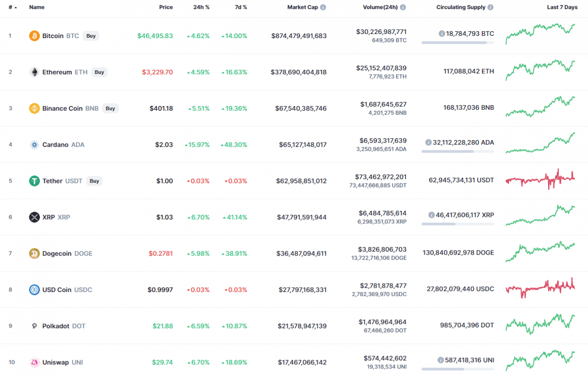Click the Market Cap info icon
Screen dimensions: 588x375
coord(323,7)
